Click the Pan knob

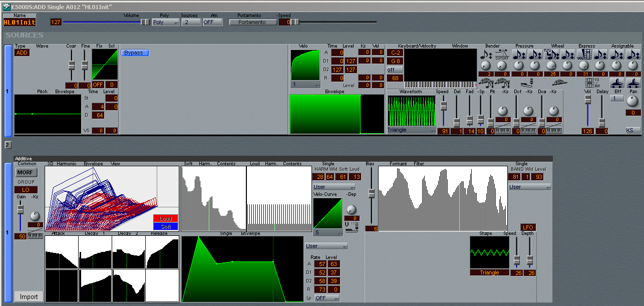633,101
